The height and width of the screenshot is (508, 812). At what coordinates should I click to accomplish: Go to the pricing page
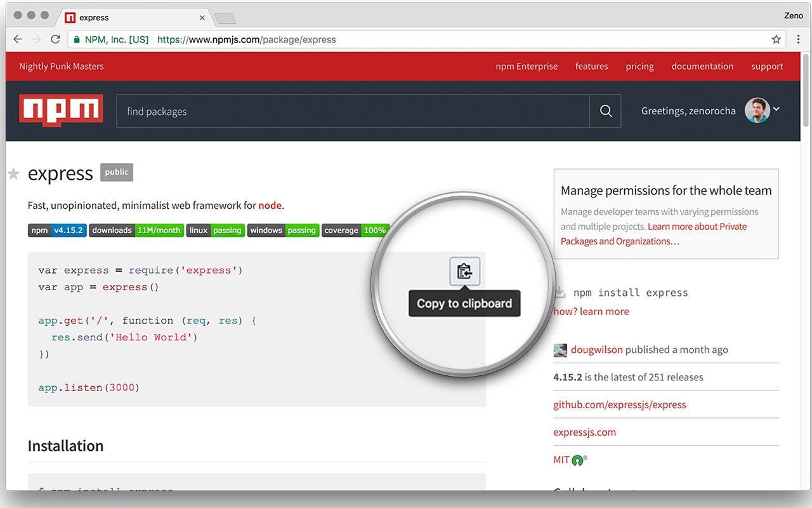coord(639,66)
